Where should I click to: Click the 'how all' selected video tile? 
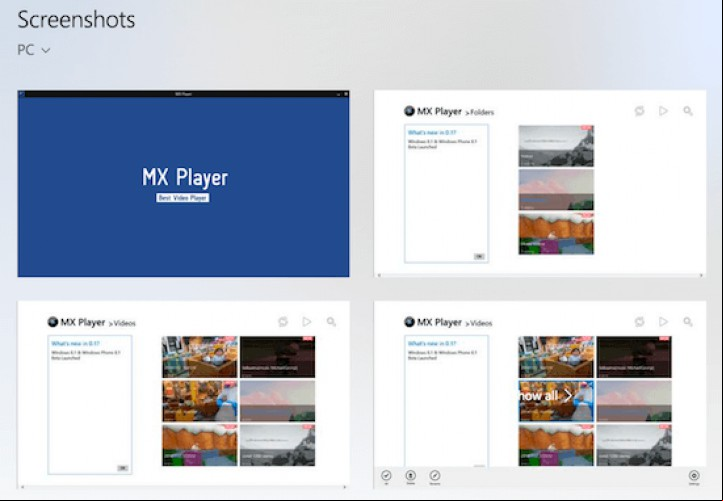tap(556, 401)
